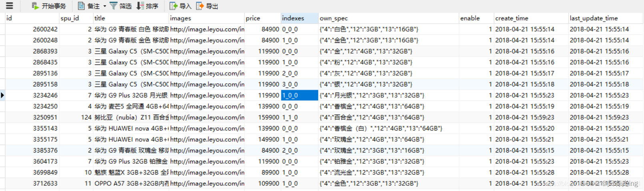The image size is (644, 191).
Task: Click title 魅族 魅蓝X 3GB+32GB
Action: (131, 172)
